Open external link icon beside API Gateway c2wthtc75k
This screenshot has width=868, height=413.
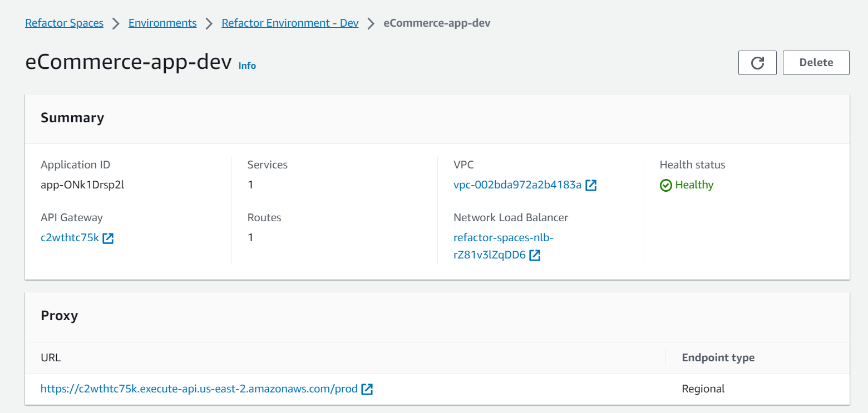point(108,238)
